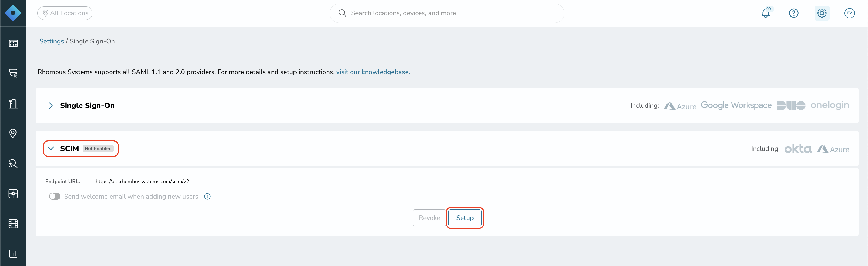Click the Azure logo in SCIM row
The height and width of the screenshot is (266, 868).
tap(833, 149)
